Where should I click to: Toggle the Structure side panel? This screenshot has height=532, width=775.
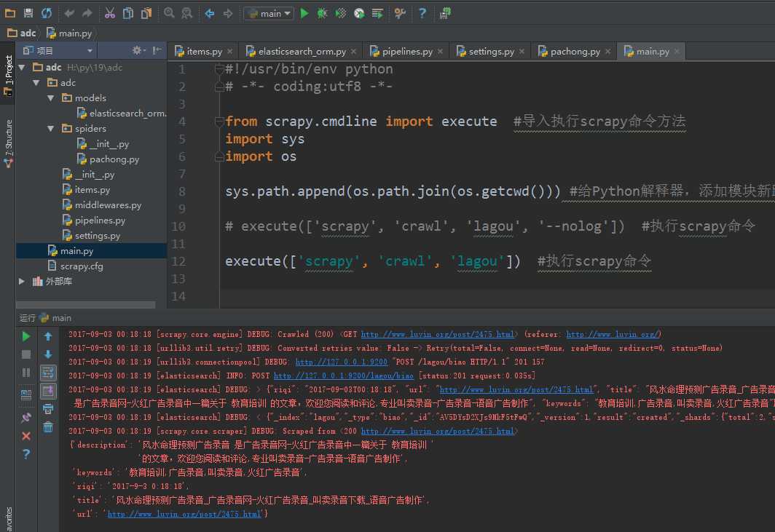point(8,143)
